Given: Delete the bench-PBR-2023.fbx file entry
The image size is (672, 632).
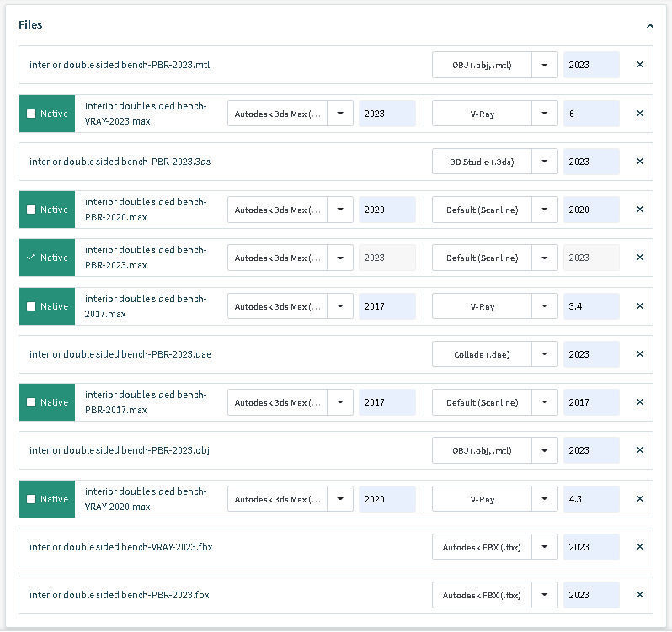Looking at the screenshot, I should click(639, 595).
